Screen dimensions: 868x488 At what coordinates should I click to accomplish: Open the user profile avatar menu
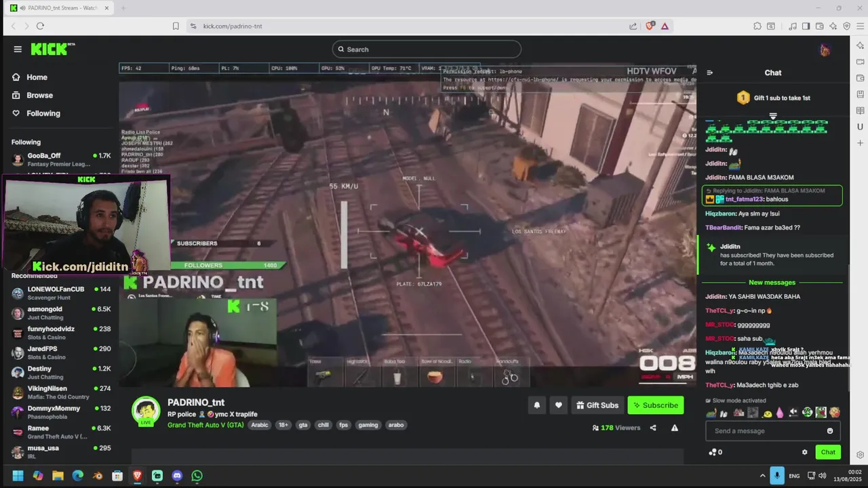tap(825, 49)
